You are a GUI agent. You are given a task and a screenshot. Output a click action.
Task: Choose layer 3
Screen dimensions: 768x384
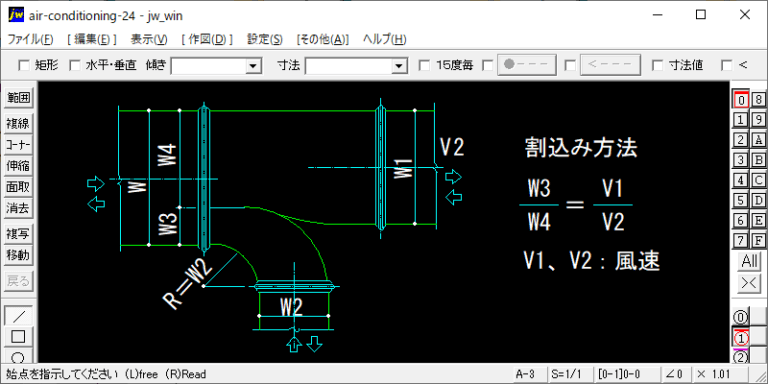(x=741, y=160)
